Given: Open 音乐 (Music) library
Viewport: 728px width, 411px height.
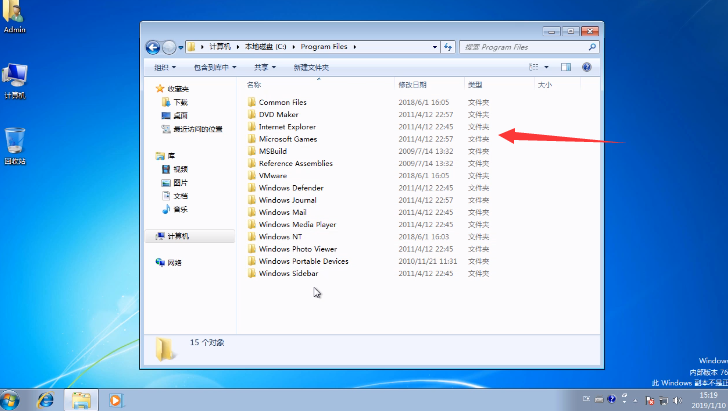Looking at the screenshot, I should [x=175, y=209].
